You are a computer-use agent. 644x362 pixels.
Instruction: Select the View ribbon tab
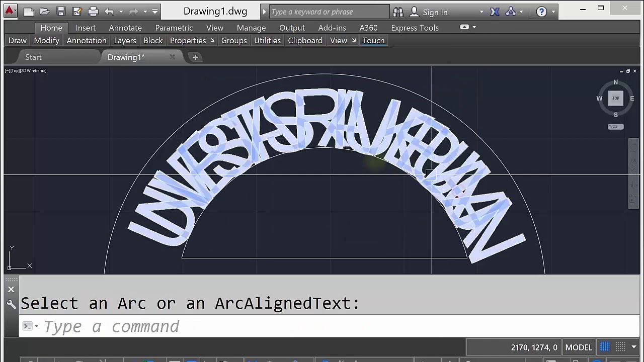click(x=215, y=28)
